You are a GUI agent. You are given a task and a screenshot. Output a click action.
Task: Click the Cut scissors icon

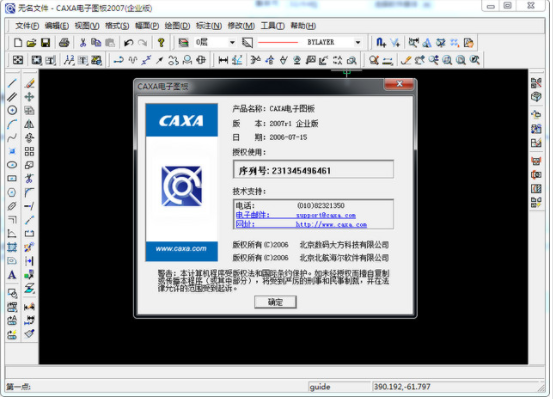[x=83, y=43]
